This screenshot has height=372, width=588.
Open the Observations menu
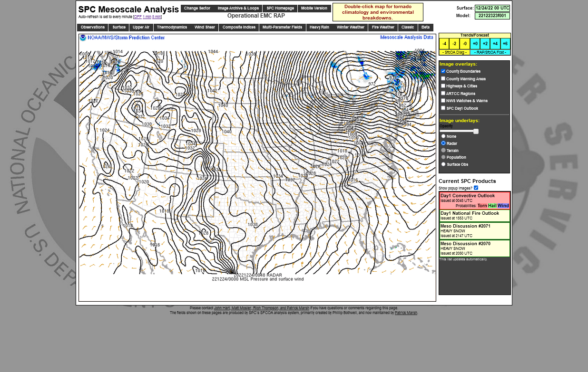(x=93, y=28)
